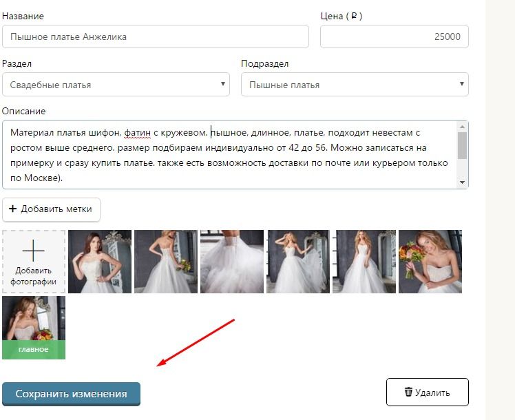Click the green главное label
Image resolution: width=515 pixels, height=420 pixels.
[34, 350]
